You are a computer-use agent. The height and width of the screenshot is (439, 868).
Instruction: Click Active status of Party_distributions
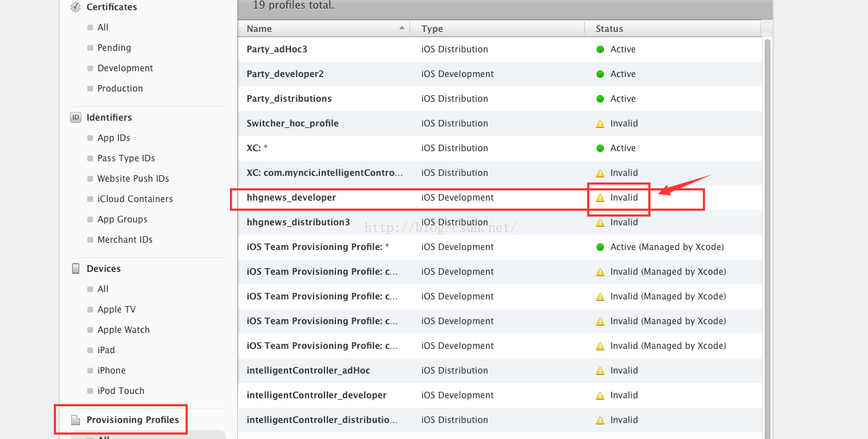pos(623,99)
